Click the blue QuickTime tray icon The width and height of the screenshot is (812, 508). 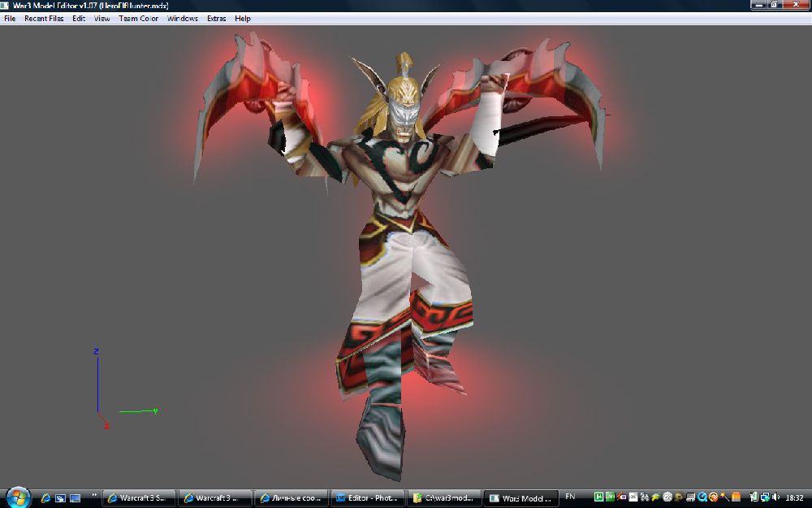(x=702, y=497)
